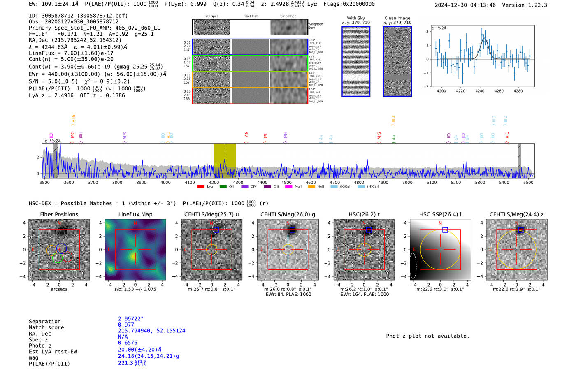The width and height of the screenshot is (576, 392).
Task: Click the λ = 4244.63Å wavelength line
Action: pos(78,47)
